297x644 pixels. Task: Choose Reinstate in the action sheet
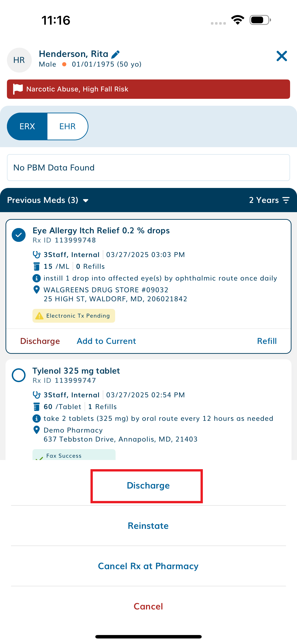click(148, 526)
